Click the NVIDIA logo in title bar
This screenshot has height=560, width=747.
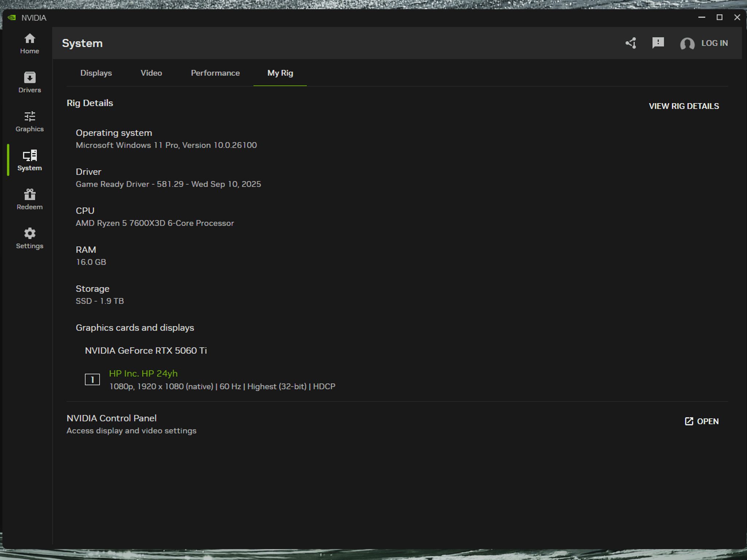[x=12, y=17]
